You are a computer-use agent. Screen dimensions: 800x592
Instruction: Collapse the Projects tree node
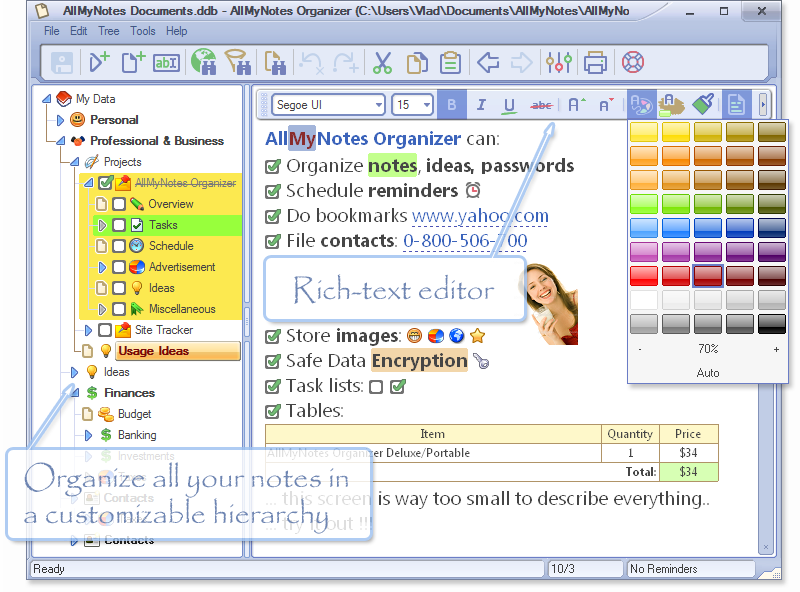[x=74, y=162]
